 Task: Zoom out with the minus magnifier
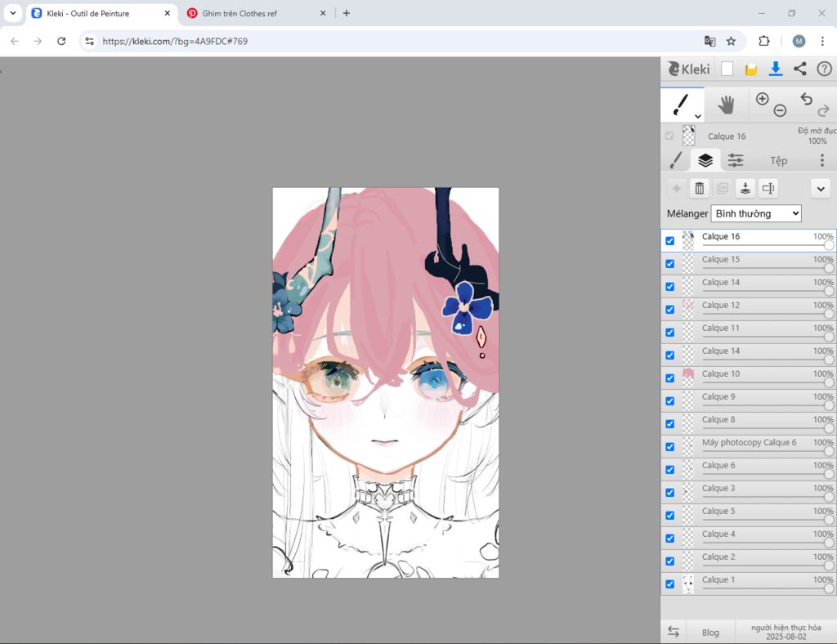coord(780,110)
